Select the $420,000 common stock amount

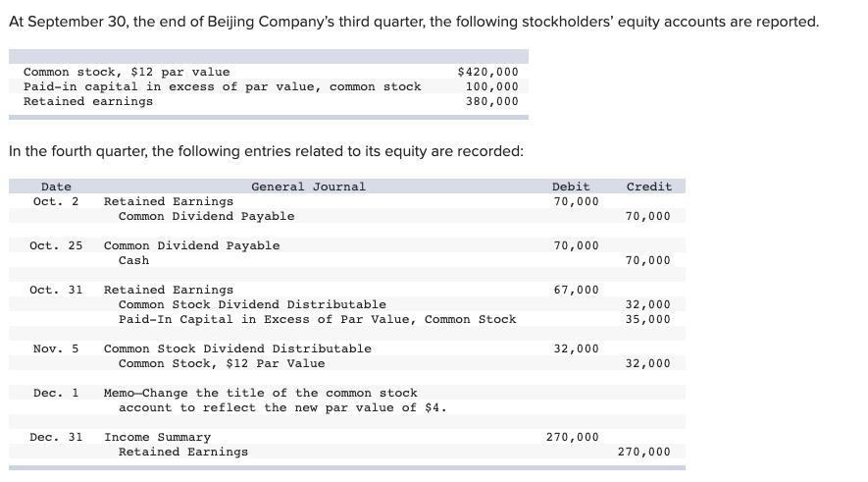point(487,72)
